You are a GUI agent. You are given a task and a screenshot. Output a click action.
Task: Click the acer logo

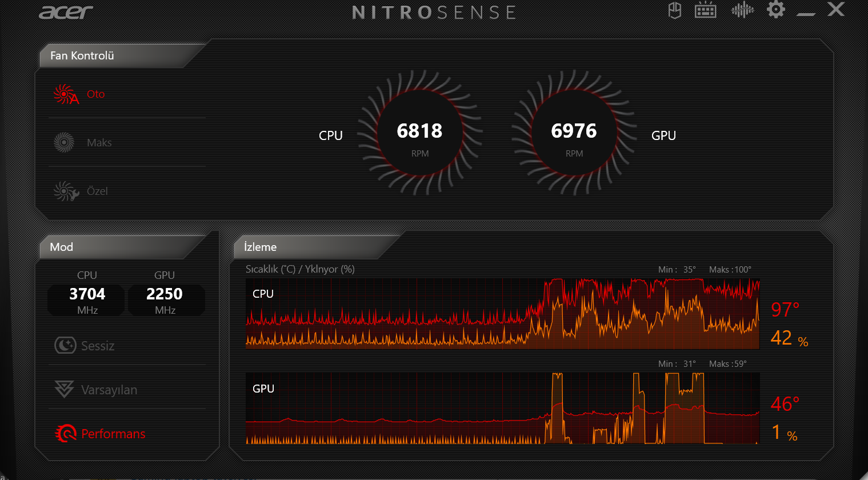pyautogui.click(x=66, y=12)
